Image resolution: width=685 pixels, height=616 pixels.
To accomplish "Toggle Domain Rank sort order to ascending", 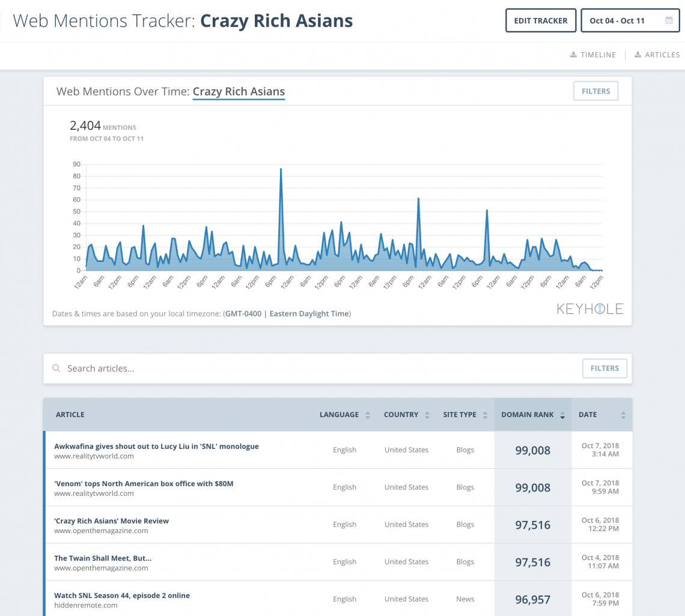I will [x=562, y=414].
